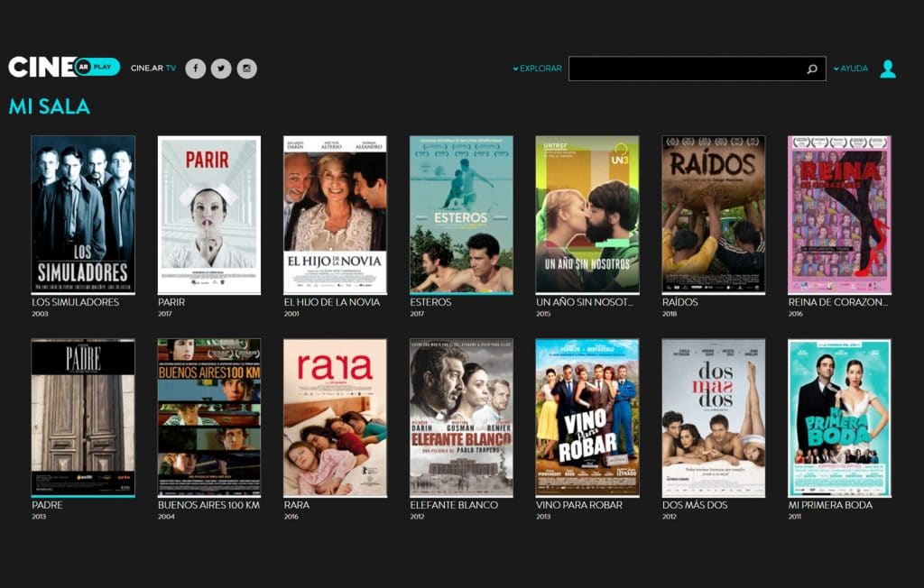Open the Mi Sala section heading

point(50,106)
